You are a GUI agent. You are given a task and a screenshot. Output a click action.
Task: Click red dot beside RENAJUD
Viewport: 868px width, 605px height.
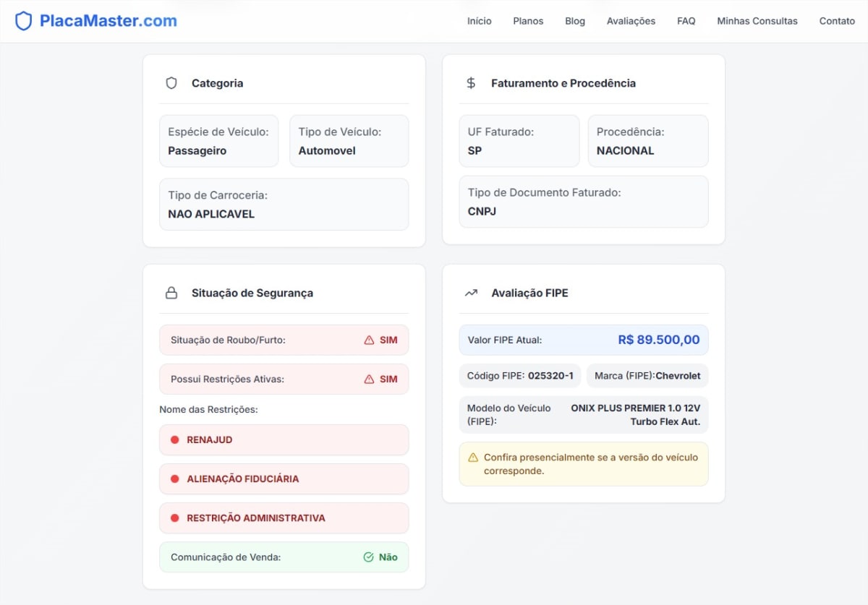click(174, 439)
